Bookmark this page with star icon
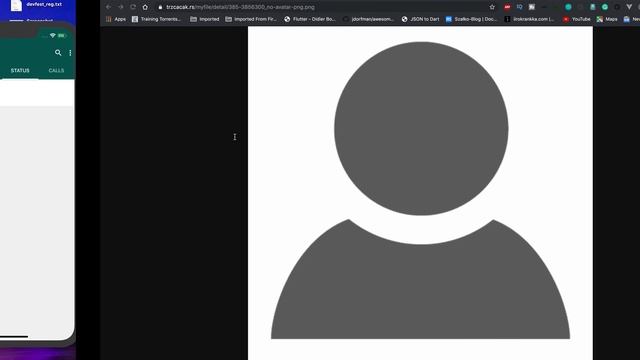This screenshot has width=640, height=360. 492,7
